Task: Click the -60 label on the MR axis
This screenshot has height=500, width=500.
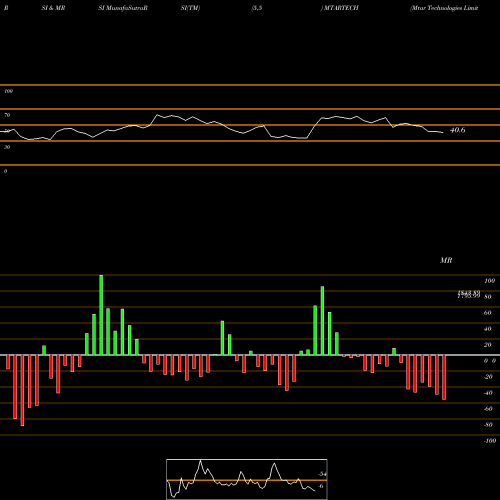Action: coord(488,409)
